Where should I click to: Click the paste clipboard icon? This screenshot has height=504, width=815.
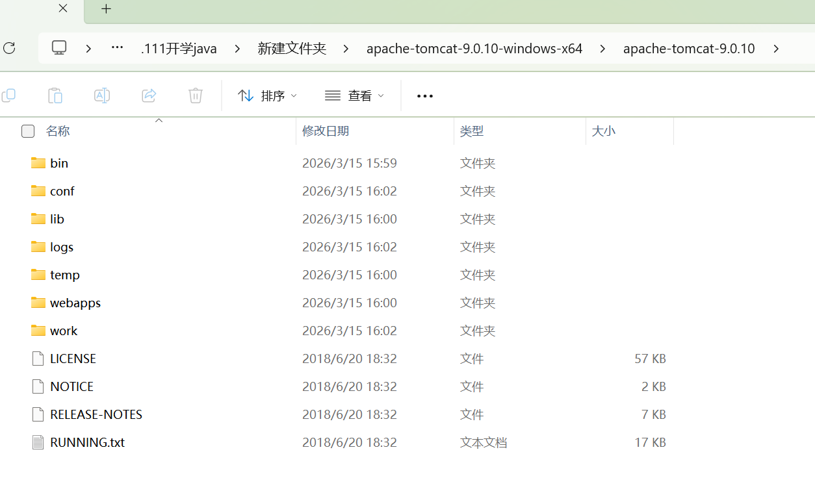[55, 95]
